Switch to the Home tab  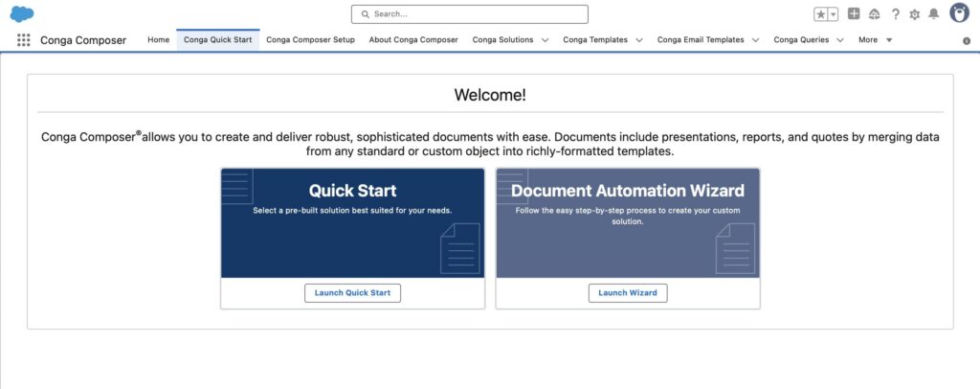tap(159, 40)
